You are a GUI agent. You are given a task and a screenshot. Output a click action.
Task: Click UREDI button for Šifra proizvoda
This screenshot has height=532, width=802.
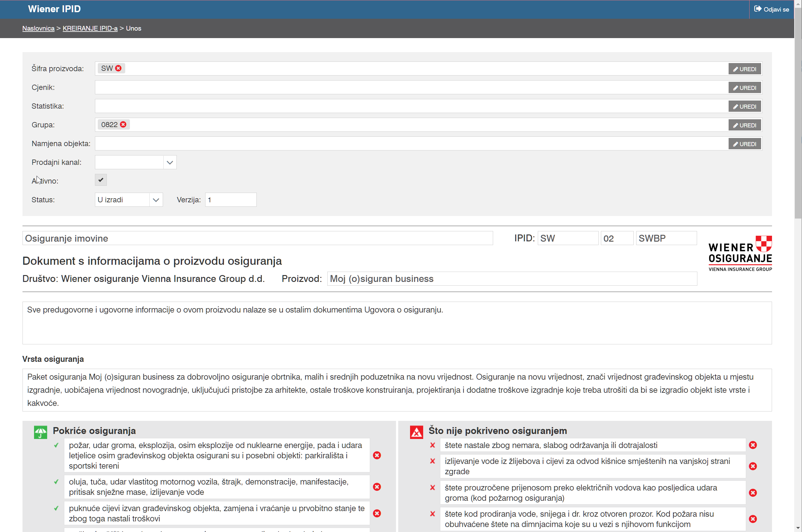pos(745,69)
